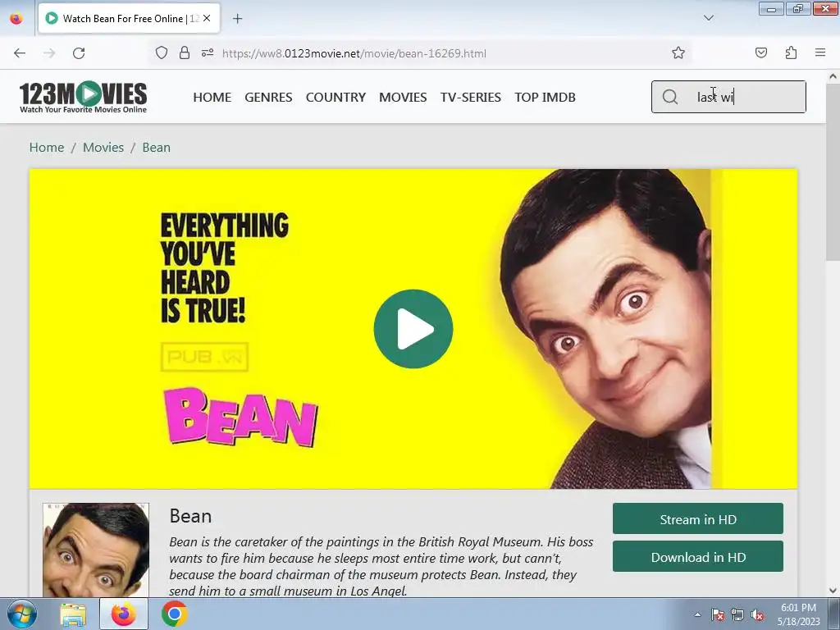Open the Save to Pocket icon
Viewport: 840px width, 630px height.
pyautogui.click(x=760, y=53)
